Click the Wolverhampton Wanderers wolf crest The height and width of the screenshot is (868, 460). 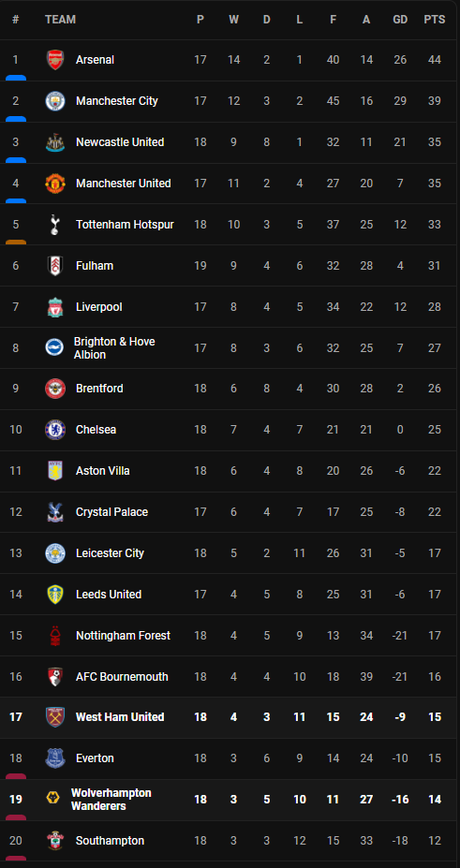tap(52, 800)
